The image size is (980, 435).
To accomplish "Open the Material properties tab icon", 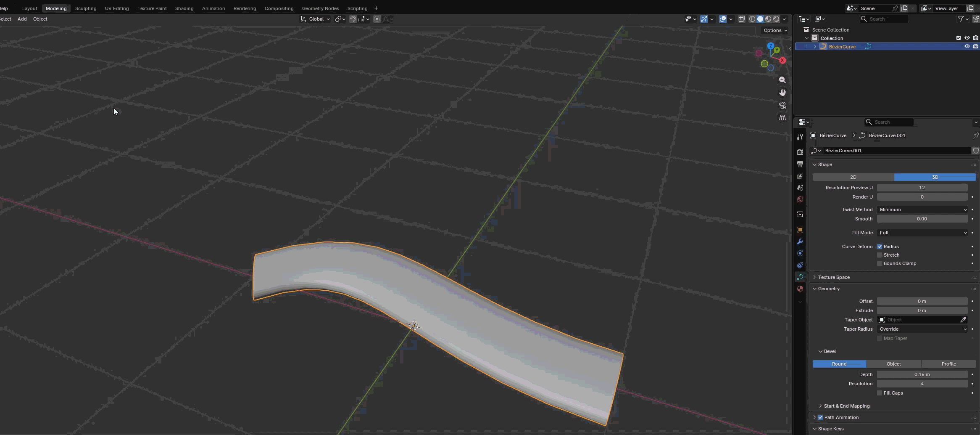I will point(800,289).
